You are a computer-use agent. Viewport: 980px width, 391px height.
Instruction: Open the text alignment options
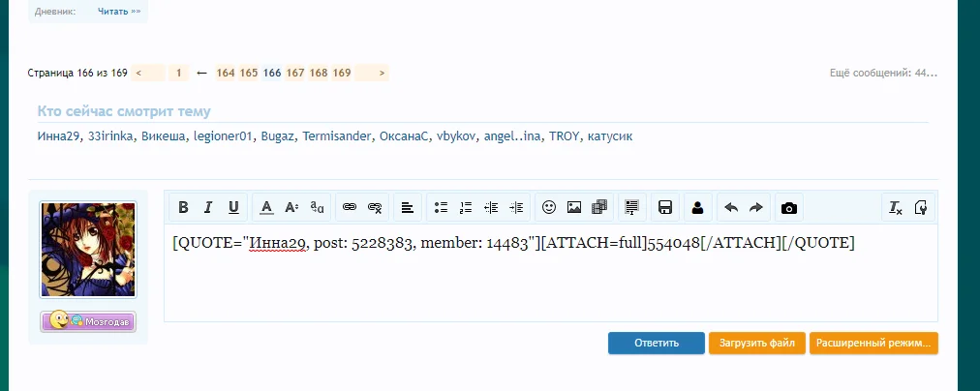click(x=408, y=207)
